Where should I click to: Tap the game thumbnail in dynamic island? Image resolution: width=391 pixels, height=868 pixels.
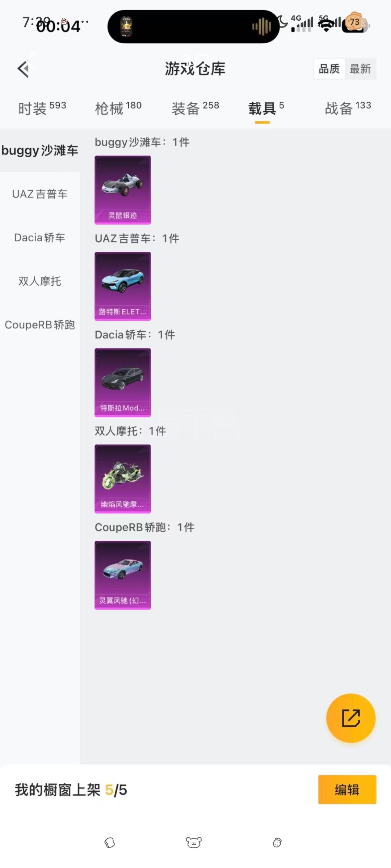[126, 27]
